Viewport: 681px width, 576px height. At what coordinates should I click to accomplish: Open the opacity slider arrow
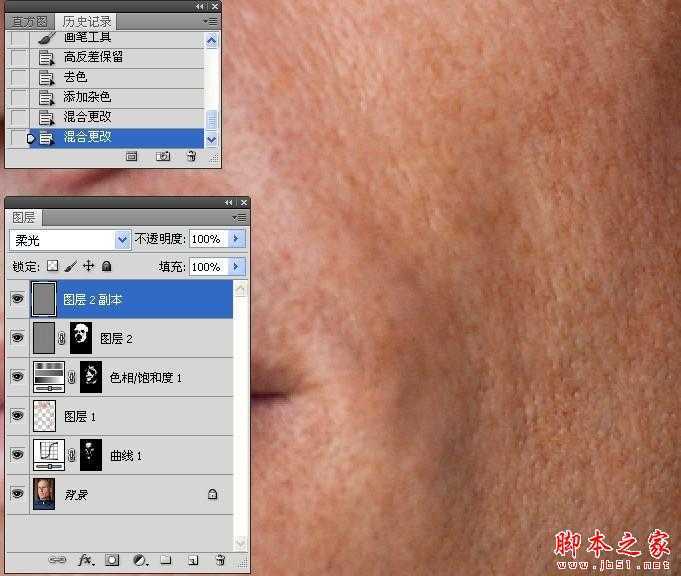pyautogui.click(x=237, y=239)
